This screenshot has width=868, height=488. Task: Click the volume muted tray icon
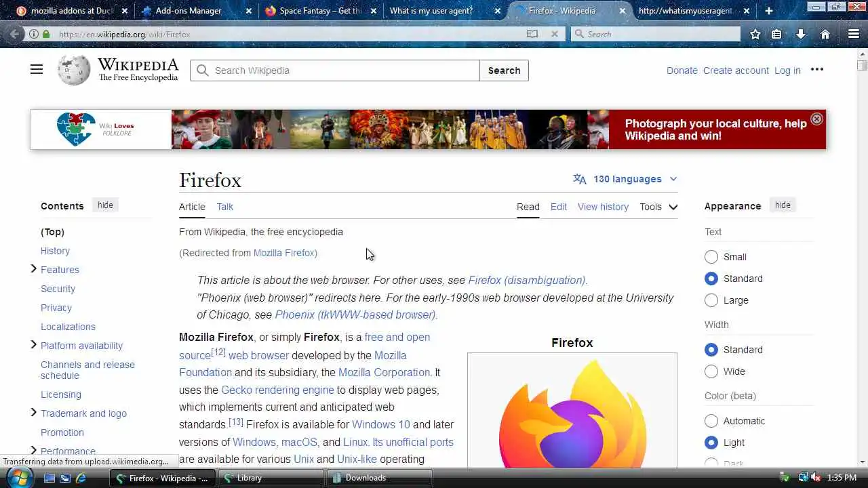tap(816, 477)
